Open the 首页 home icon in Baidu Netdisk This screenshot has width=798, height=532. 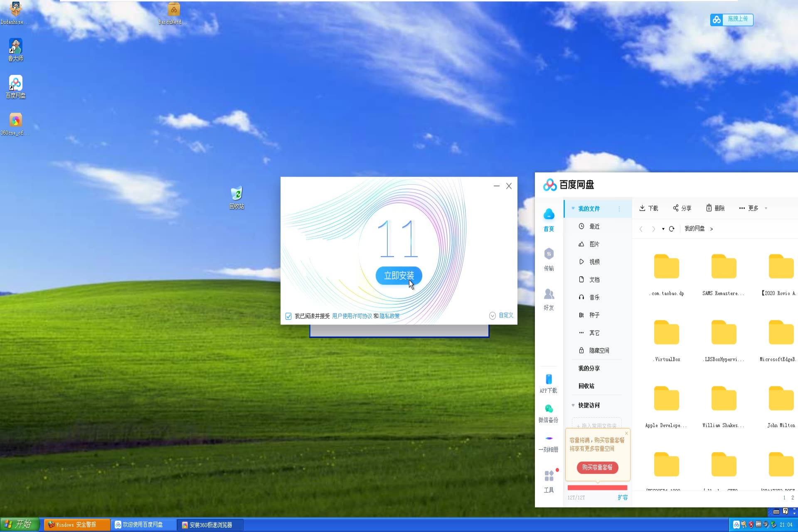click(x=549, y=220)
